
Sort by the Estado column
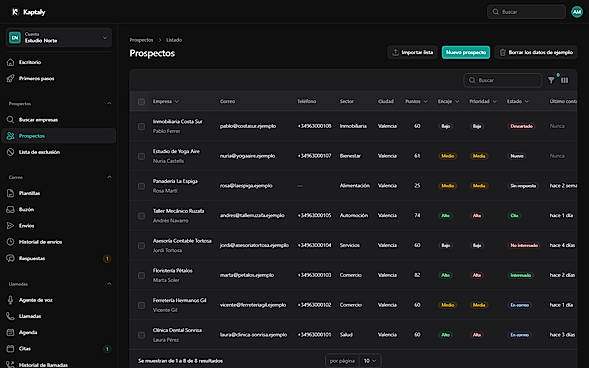pyautogui.click(x=518, y=101)
